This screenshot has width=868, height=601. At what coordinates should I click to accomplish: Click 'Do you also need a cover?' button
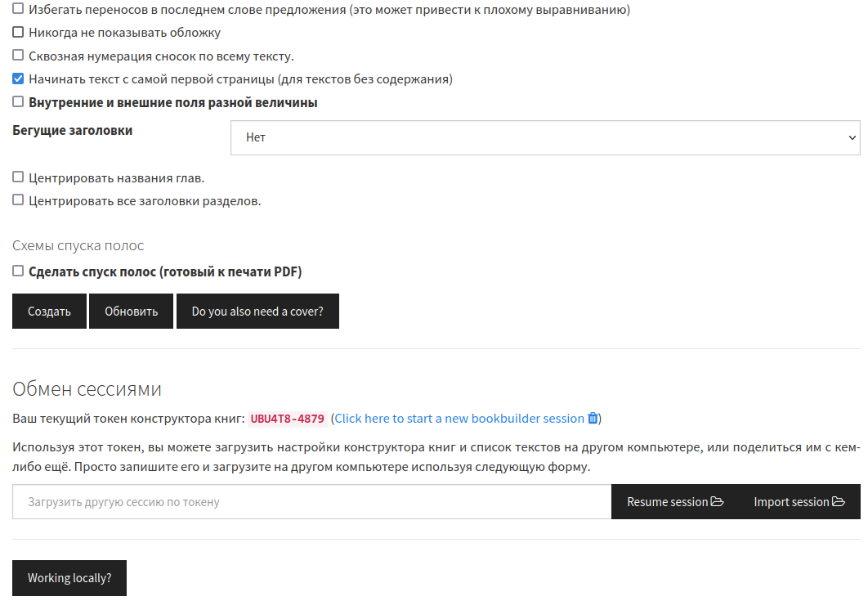[x=257, y=312]
